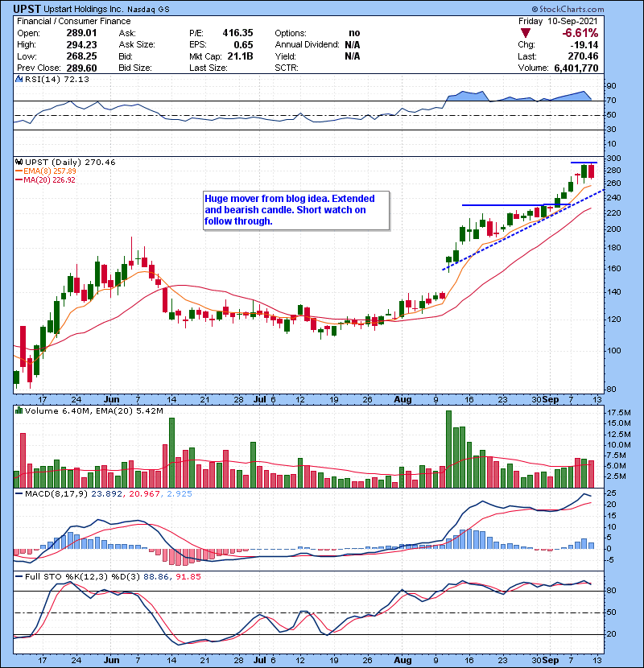Click the Huge mover from blog idea annotation
Image resolution: width=644 pixels, height=668 pixels.
tap(296, 210)
